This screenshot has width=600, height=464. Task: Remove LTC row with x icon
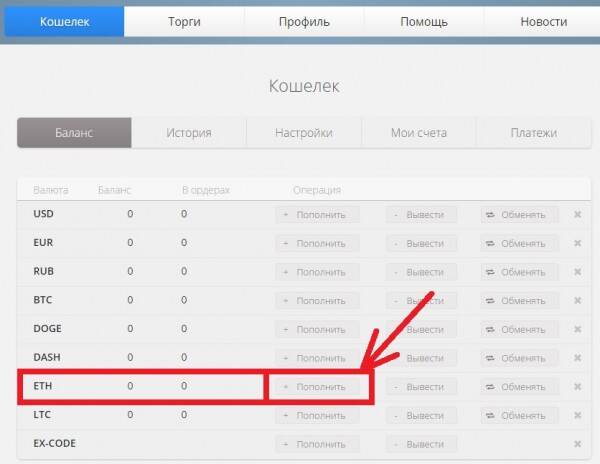pos(577,415)
